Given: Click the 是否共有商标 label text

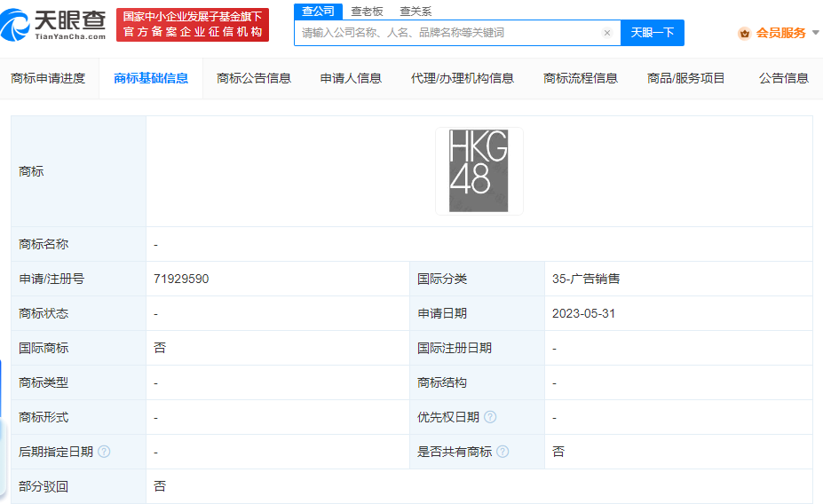Looking at the screenshot, I should point(454,452).
